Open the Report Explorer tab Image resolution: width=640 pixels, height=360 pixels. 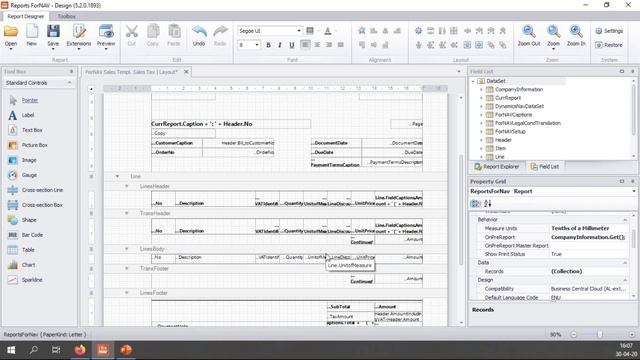(x=497, y=167)
